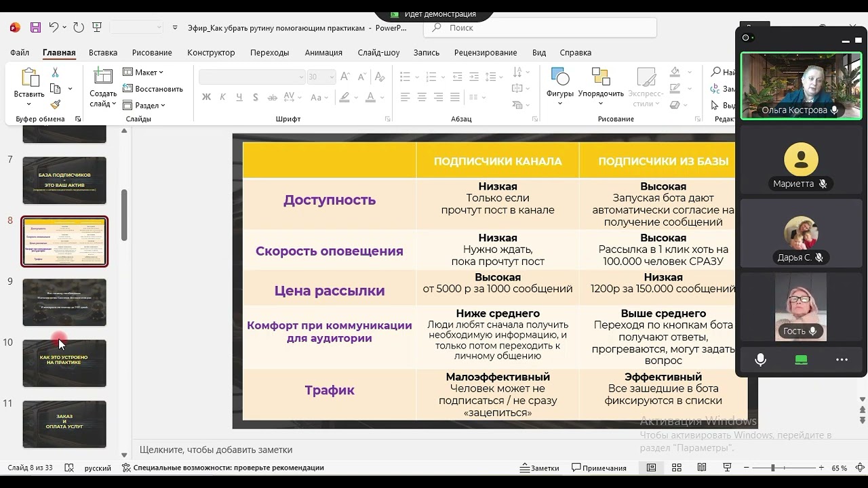868x488 pixels.
Task: Expand the font name combo box
Action: (301, 77)
